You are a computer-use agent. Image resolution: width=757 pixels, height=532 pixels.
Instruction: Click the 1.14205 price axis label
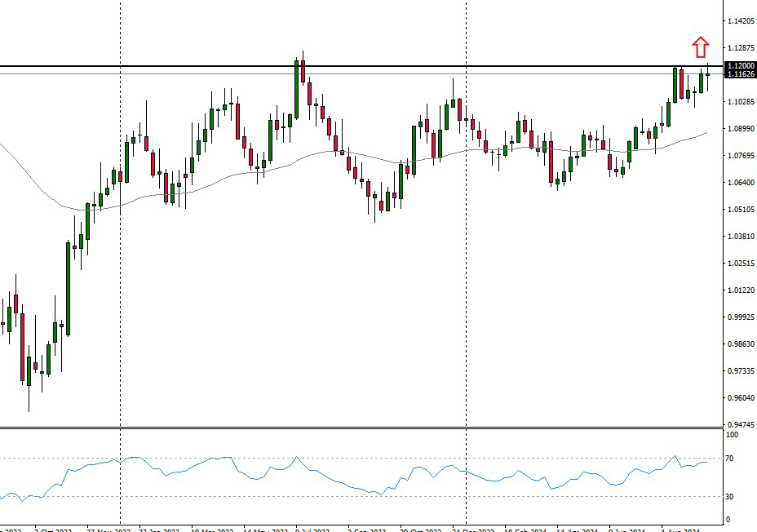point(740,21)
